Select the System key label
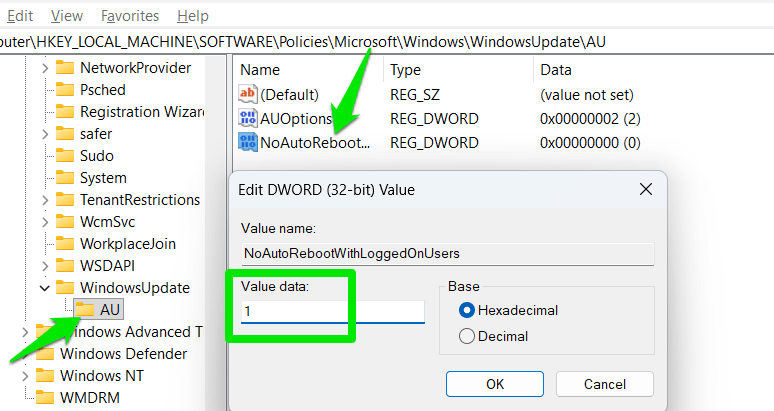The width and height of the screenshot is (774, 411). (x=103, y=178)
